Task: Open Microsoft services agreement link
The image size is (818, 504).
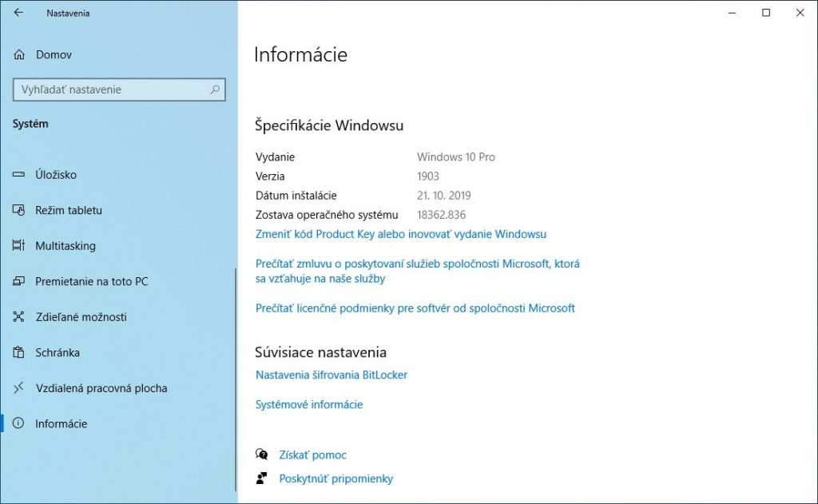Action: (417, 271)
